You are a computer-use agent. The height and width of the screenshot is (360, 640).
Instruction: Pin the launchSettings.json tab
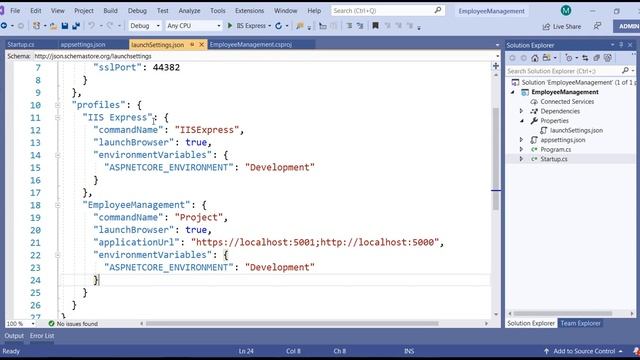point(192,44)
